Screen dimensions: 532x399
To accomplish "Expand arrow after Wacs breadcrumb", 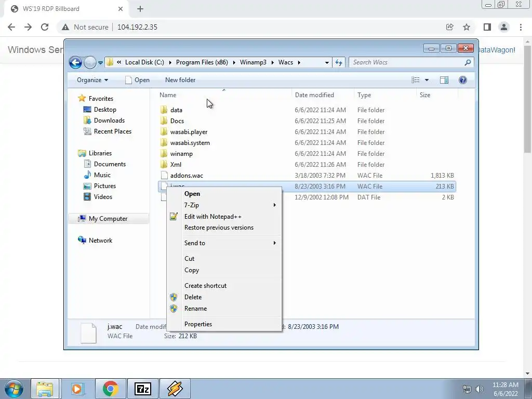I will (299, 62).
